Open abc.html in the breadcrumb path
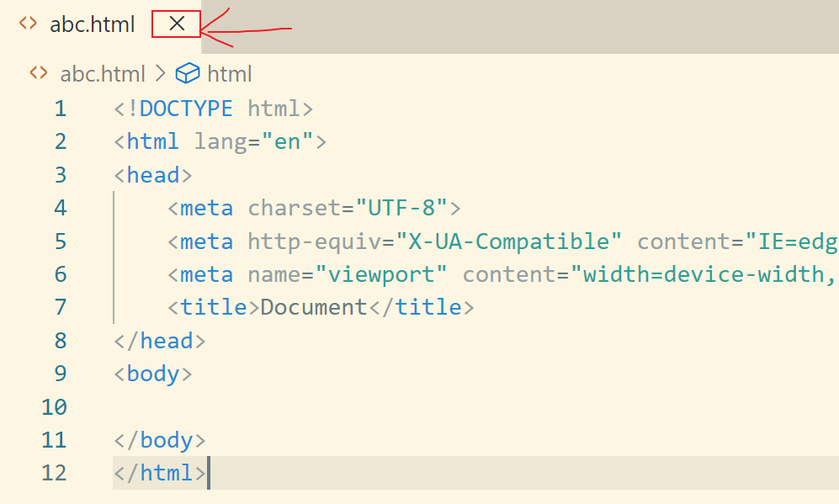Viewport: 839px width, 504px height. [103, 74]
